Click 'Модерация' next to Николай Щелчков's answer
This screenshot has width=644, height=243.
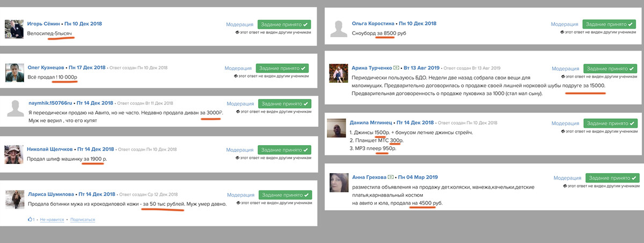coord(240,149)
